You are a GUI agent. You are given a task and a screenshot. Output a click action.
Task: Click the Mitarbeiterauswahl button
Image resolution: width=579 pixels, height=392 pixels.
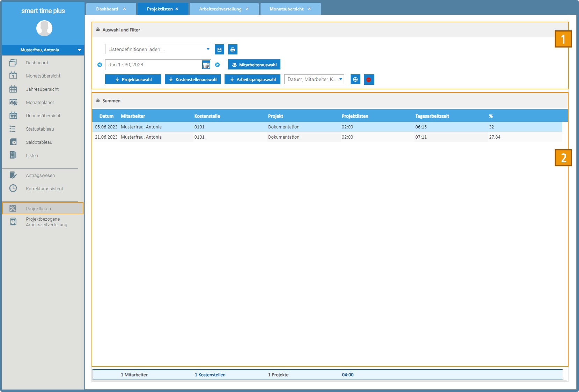coord(254,65)
